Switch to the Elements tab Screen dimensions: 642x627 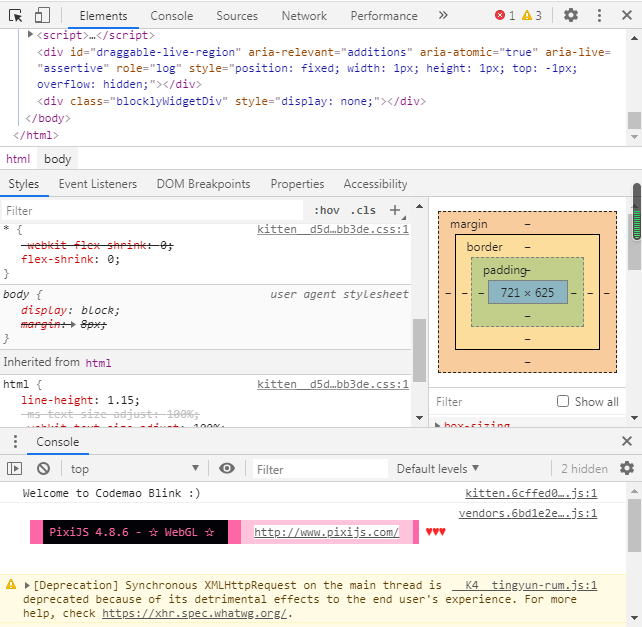103,16
